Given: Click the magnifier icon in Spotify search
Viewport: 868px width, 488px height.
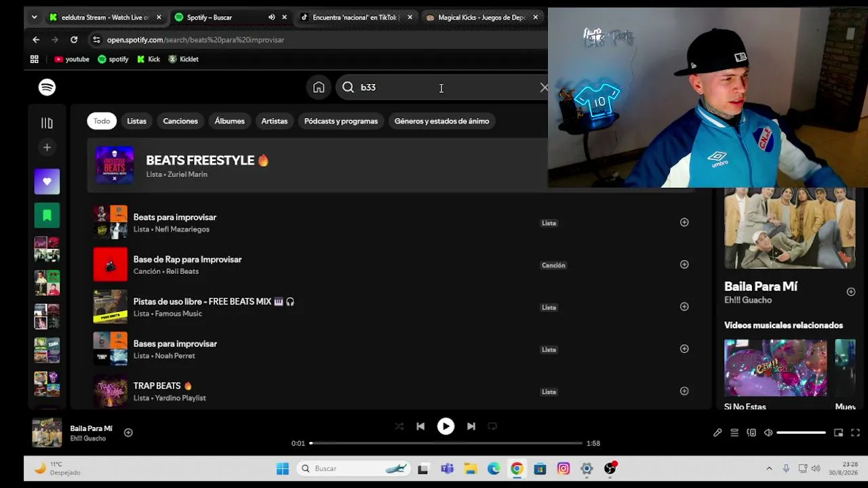Looking at the screenshot, I should [348, 87].
